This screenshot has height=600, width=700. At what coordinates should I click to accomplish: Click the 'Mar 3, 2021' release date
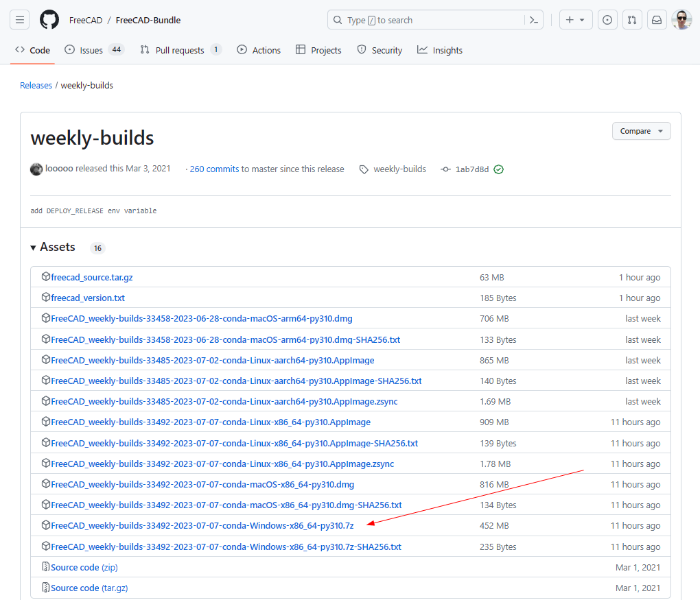[x=148, y=168]
